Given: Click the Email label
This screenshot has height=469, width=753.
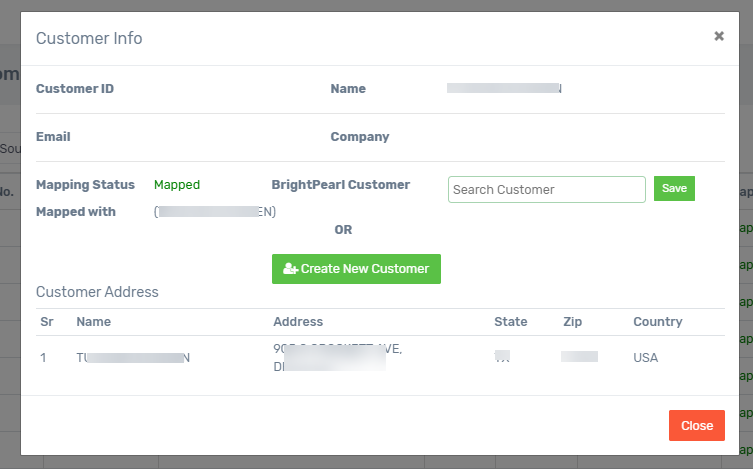Looking at the screenshot, I should pos(53,137).
